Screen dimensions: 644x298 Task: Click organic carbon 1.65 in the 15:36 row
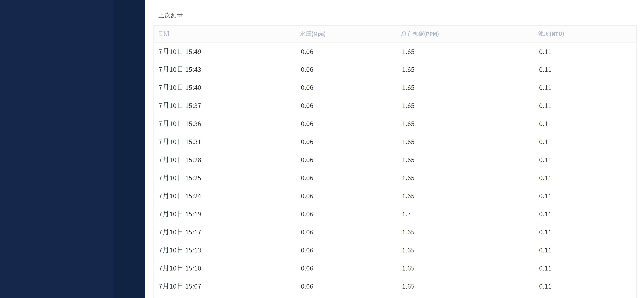(x=408, y=124)
